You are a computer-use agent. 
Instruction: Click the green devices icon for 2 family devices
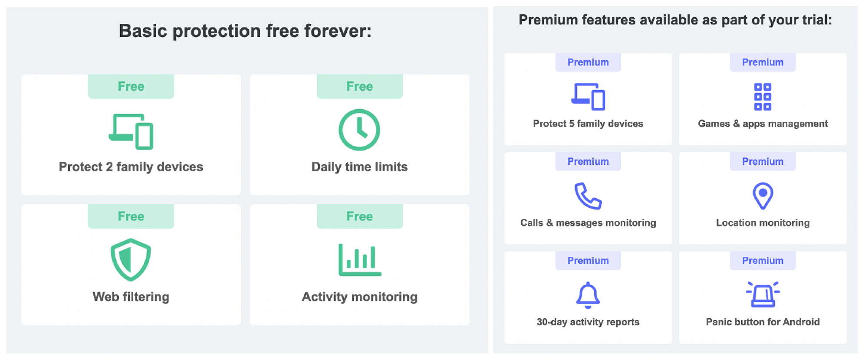(x=131, y=131)
